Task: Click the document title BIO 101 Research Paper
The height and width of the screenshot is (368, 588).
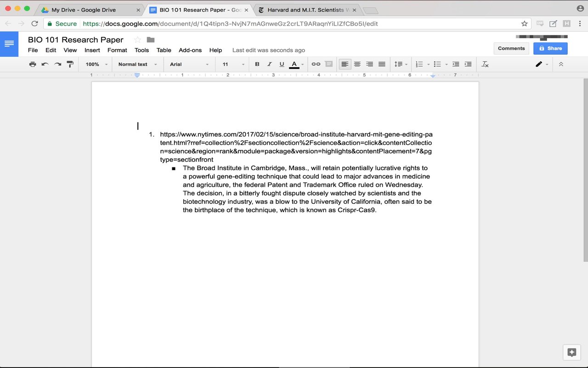Action: (x=76, y=40)
